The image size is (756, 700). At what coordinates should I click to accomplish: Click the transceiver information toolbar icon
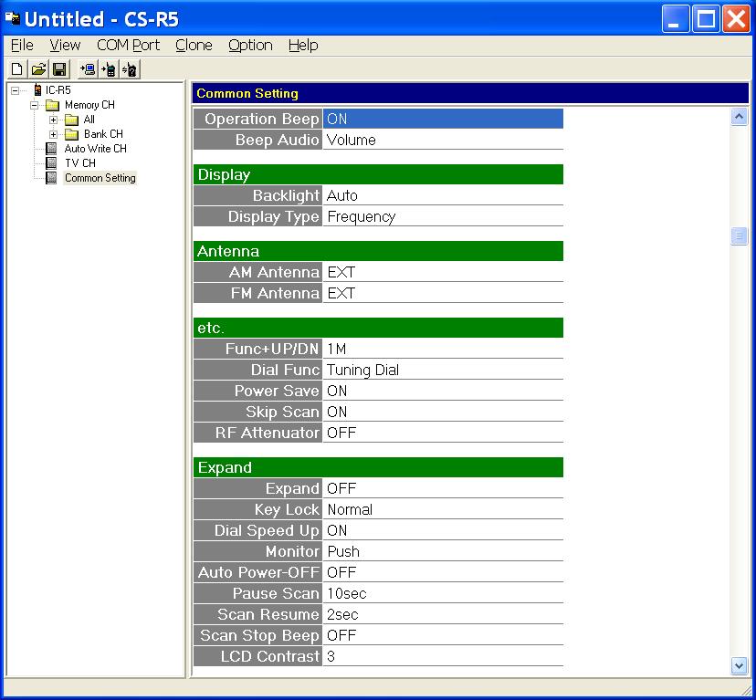[x=130, y=69]
